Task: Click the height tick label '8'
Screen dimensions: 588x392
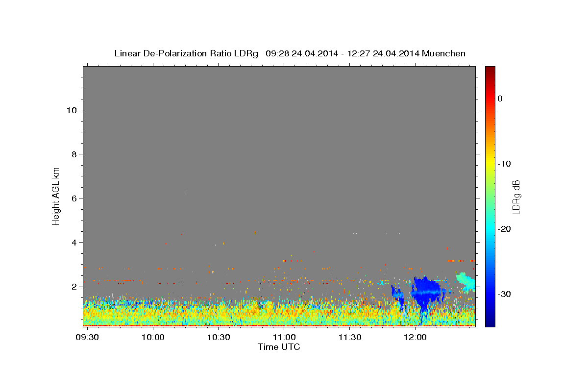Action: click(x=73, y=154)
